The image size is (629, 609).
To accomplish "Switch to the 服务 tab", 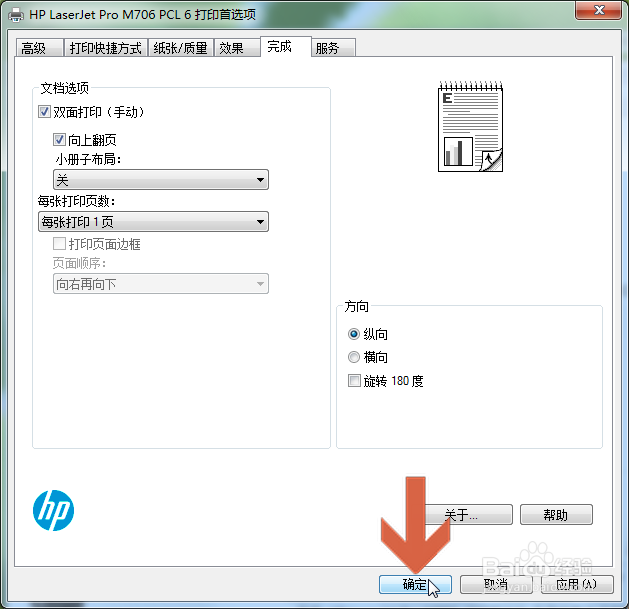I will 333,48.
